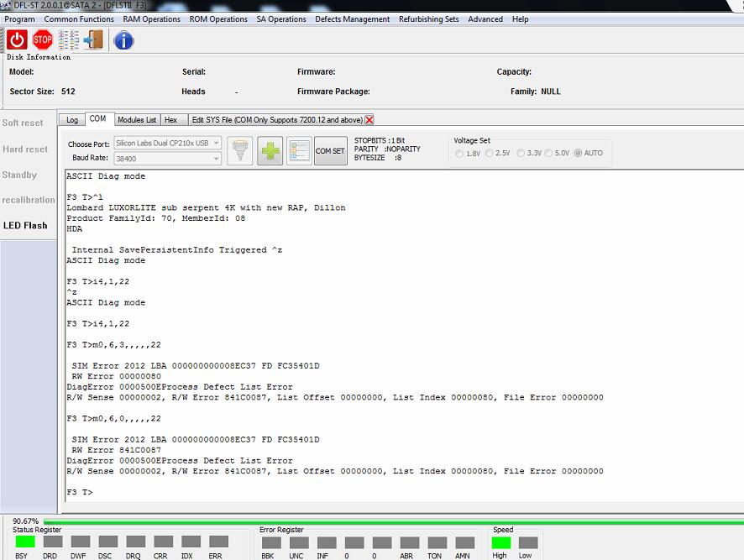Click the DRQ status indicator
This screenshot has width=744, height=560.
click(136, 542)
